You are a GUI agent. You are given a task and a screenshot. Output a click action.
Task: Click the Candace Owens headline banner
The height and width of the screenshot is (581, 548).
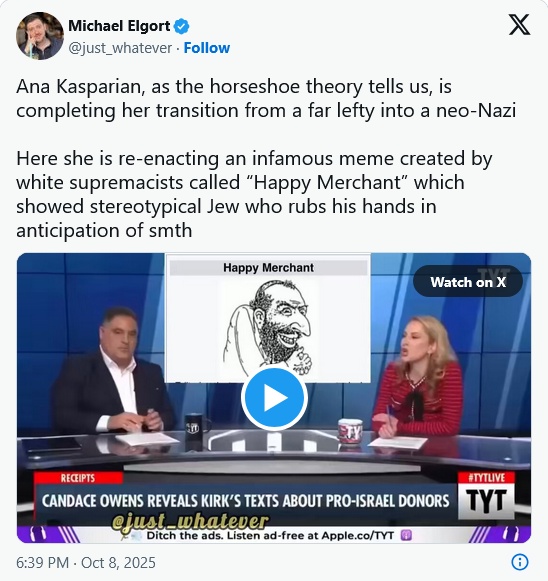click(x=246, y=501)
